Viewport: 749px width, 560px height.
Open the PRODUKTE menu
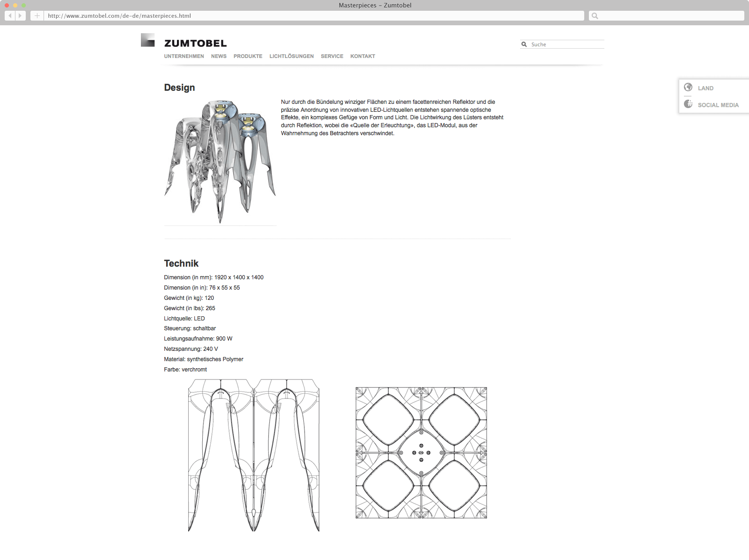248,56
